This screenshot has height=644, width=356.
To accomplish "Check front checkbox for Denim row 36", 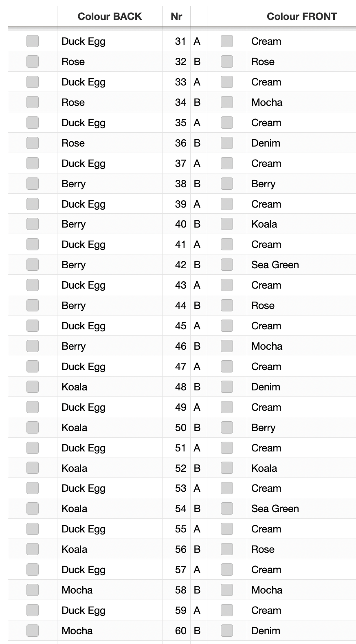I will [227, 143].
